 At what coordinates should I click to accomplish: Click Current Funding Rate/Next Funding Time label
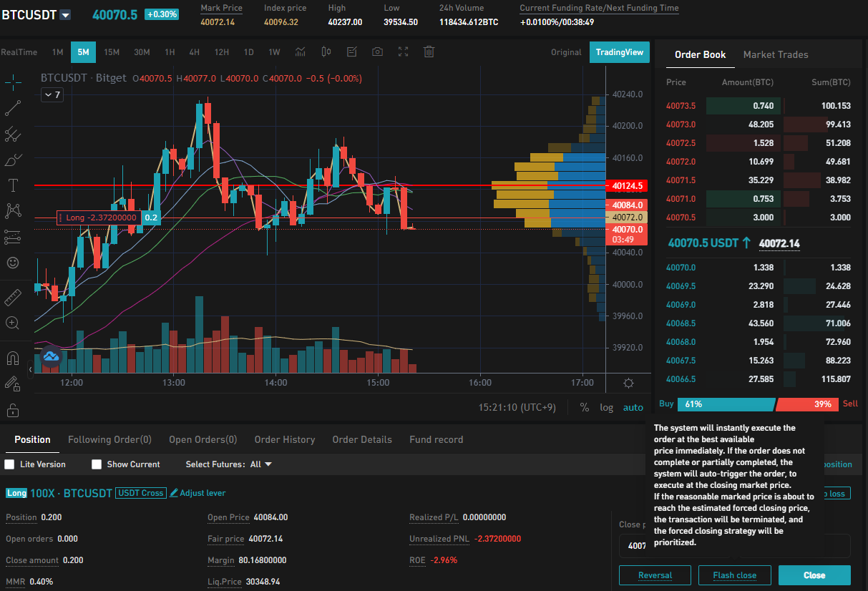(599, 9)
